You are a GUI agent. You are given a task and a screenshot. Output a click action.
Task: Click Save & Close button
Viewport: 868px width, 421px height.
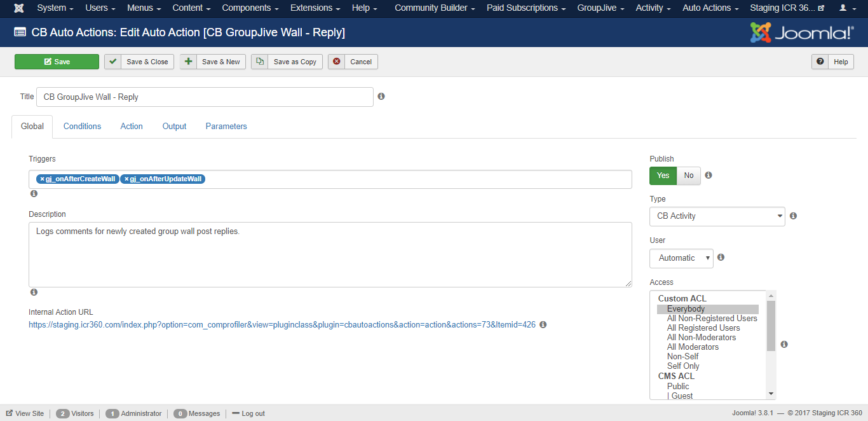(139, 62)
